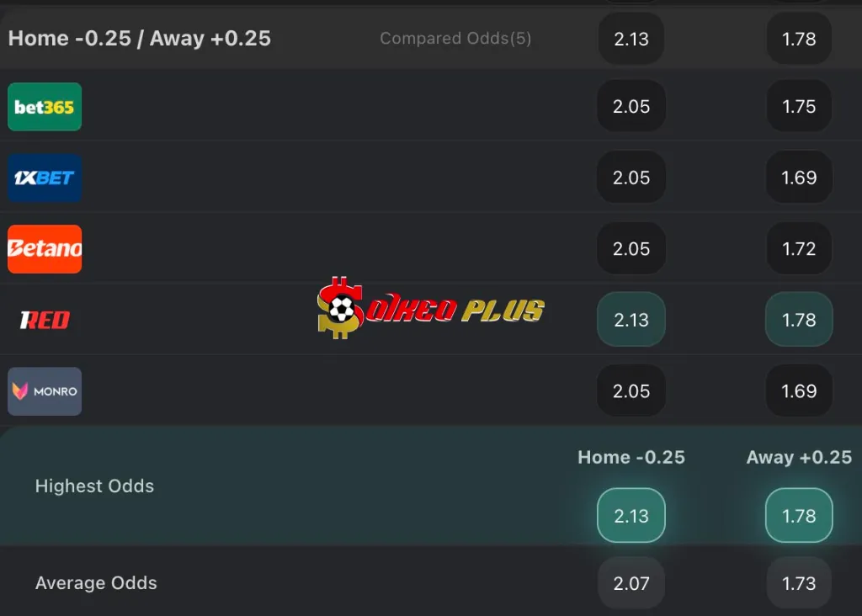Pick Monro home odds 2.05
Screen dimensions: 862x616
pos(631,391)
